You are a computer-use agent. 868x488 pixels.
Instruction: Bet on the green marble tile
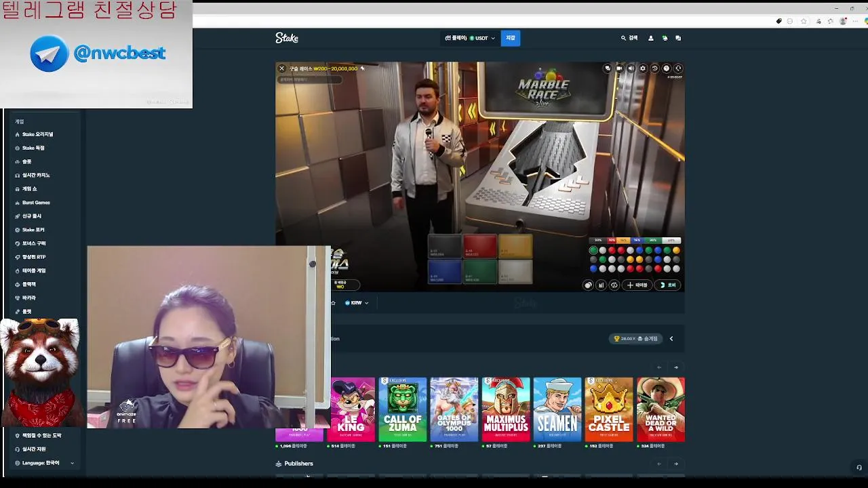tap(480, 271)
